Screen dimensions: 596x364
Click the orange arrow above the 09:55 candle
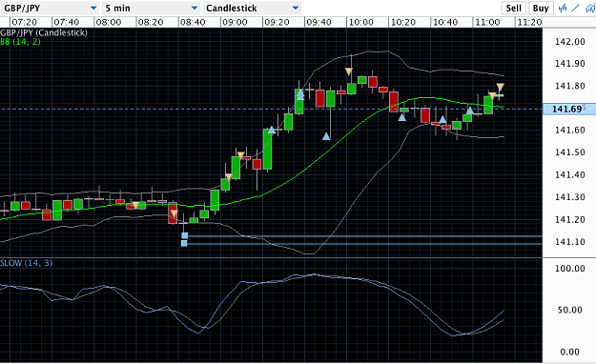tap(349, 71)
